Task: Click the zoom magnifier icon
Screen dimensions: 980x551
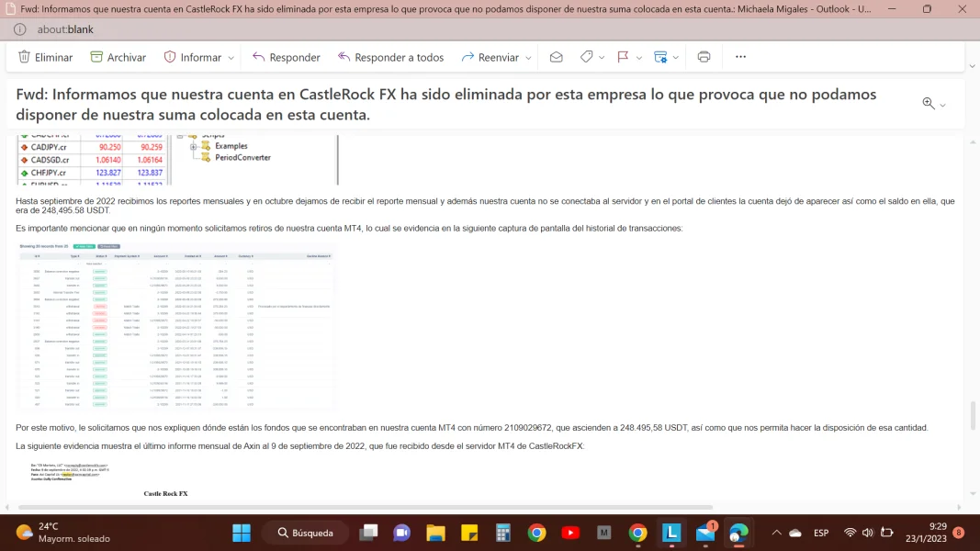Action: point(929,104)
